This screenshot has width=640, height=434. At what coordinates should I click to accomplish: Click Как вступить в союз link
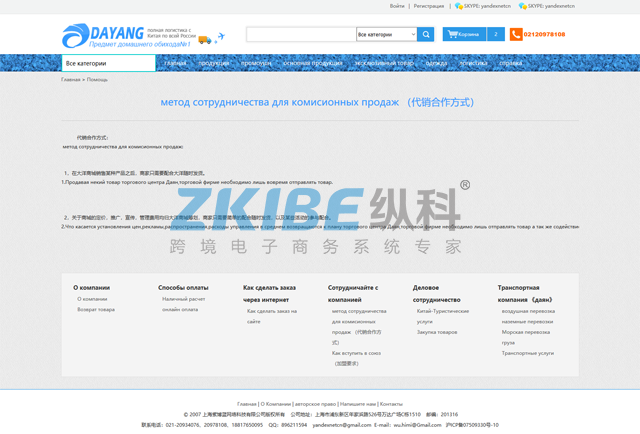click(x=356, y=358)
